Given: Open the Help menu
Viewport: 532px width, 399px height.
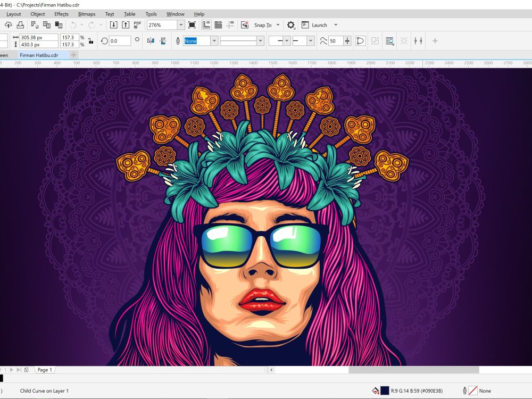Looking at the screenshot, I should (x=199, y=14).
